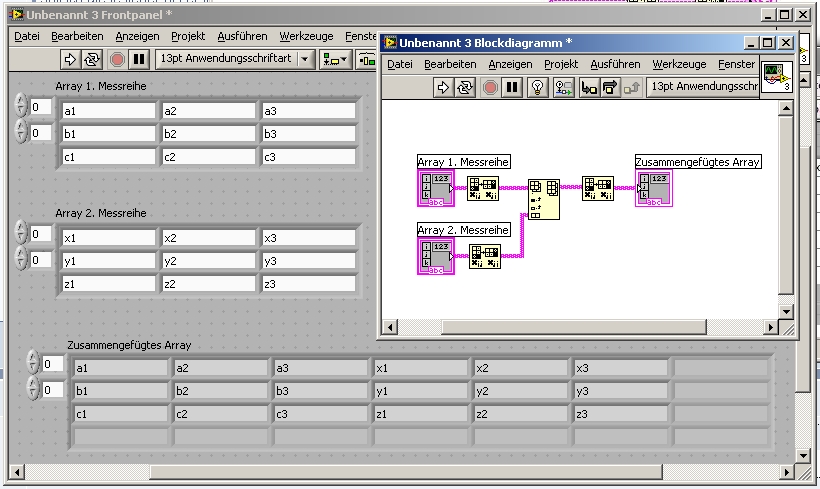Open Datei menu in Blockdiagramm
Viewport: 820px width, 489px height.
point(400,64)
